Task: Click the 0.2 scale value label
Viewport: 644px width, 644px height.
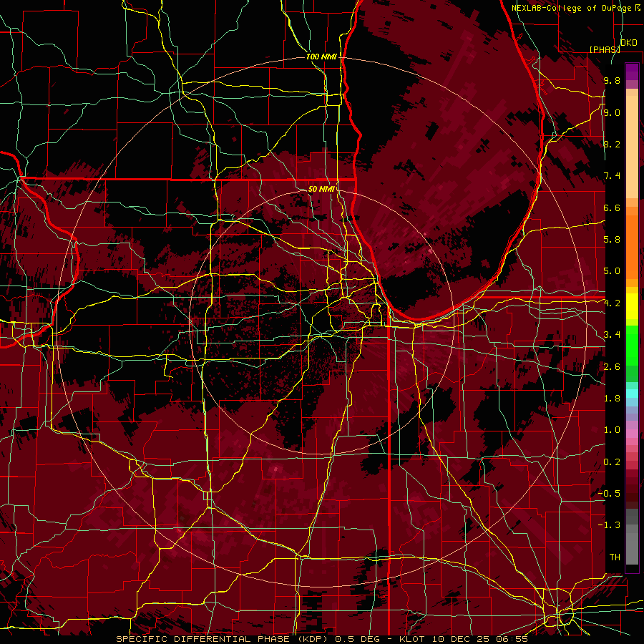Action: pyautogui.click(x=612, y=462)
